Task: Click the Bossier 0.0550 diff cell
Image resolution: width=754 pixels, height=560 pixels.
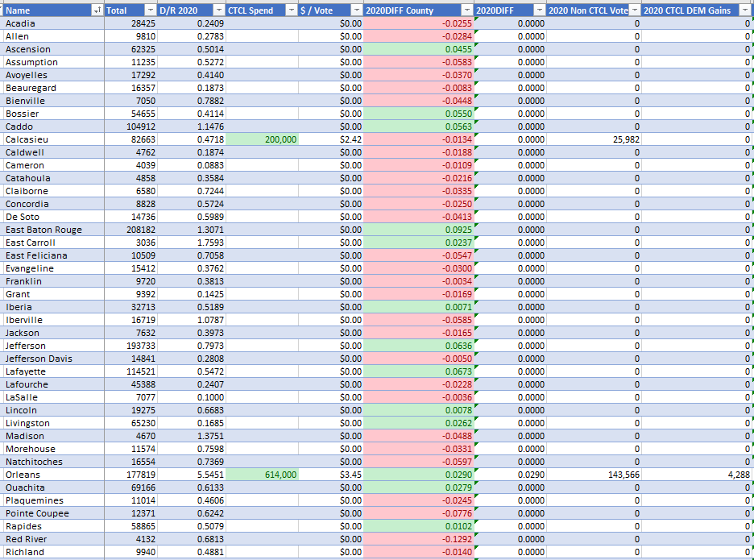Action: [419, 114]
